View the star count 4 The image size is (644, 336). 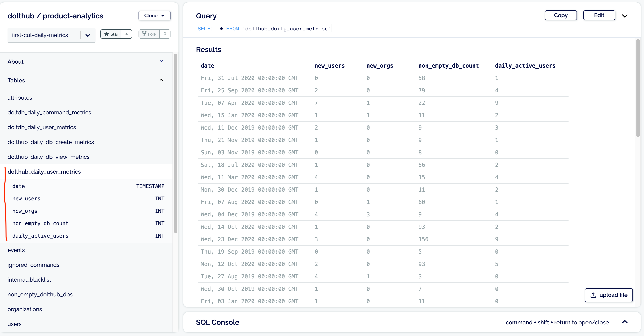(x=127, y=34)
